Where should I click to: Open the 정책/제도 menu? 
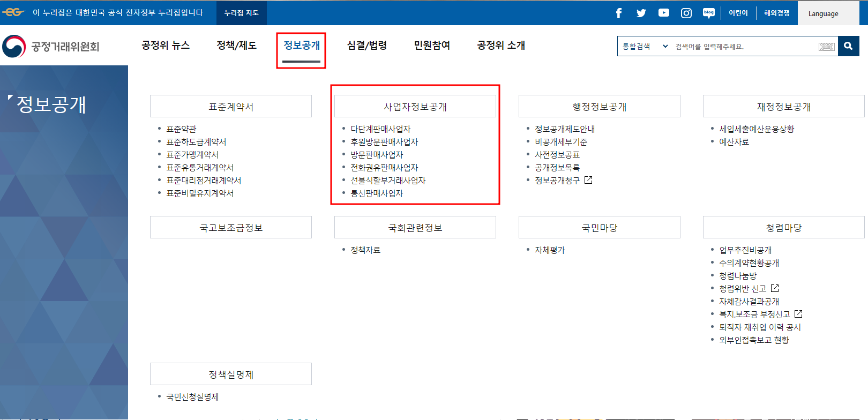tap(236, 46)
